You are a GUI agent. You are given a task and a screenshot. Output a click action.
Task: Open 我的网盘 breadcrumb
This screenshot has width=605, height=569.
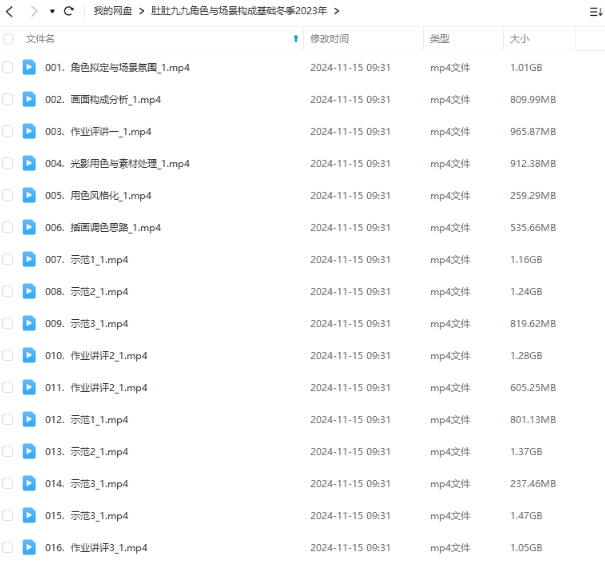click(x=113, y=11)
